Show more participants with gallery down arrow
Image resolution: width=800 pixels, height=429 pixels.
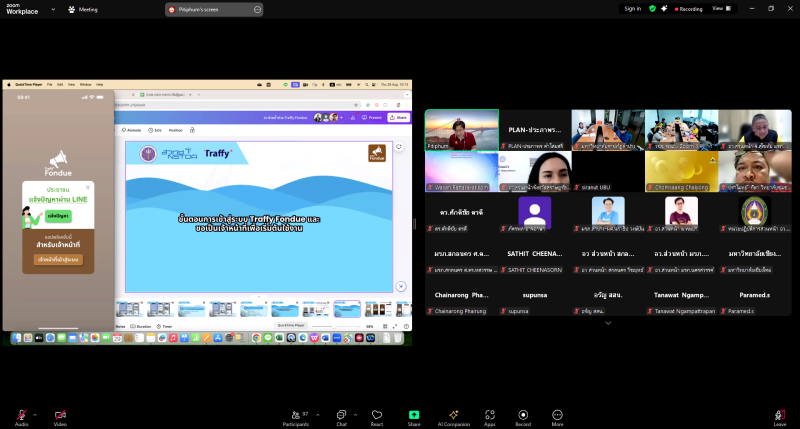click(608, 322)
